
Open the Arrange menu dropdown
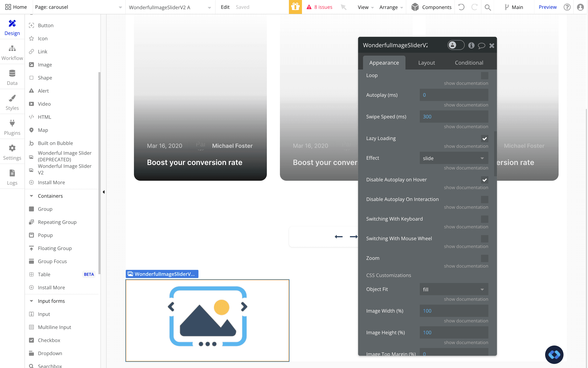(x=391, y=7)
